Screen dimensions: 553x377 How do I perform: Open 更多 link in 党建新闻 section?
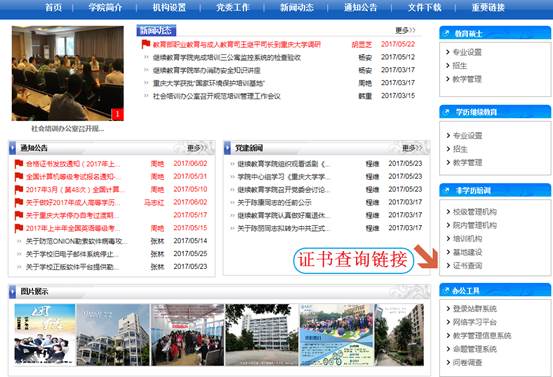[x=412, y=148]
